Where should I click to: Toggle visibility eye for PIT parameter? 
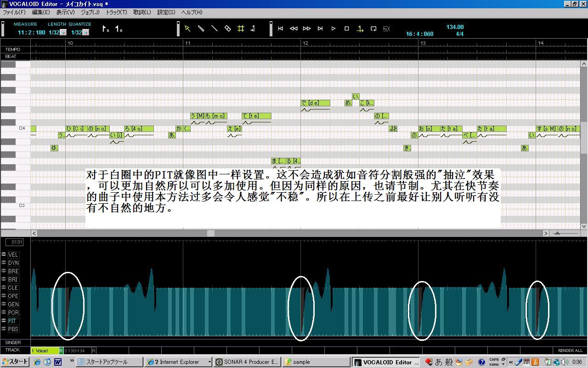tap(4, 321)
